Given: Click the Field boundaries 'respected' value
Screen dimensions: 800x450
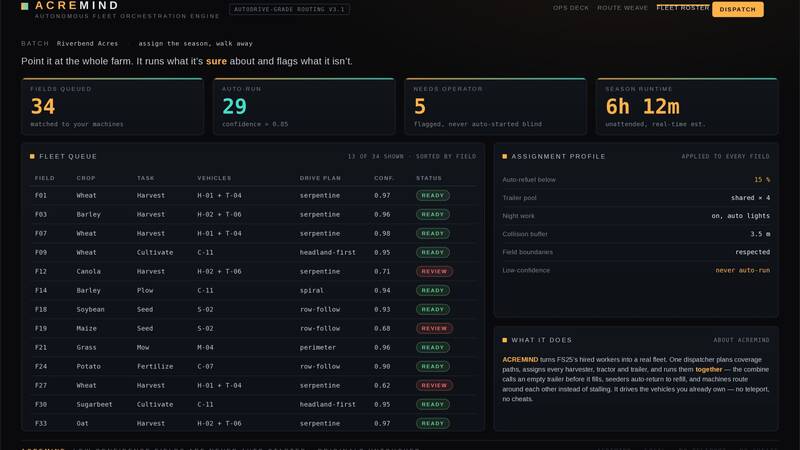Looking at the screenshot, I should pyautogui.click(x=753, y=252).
